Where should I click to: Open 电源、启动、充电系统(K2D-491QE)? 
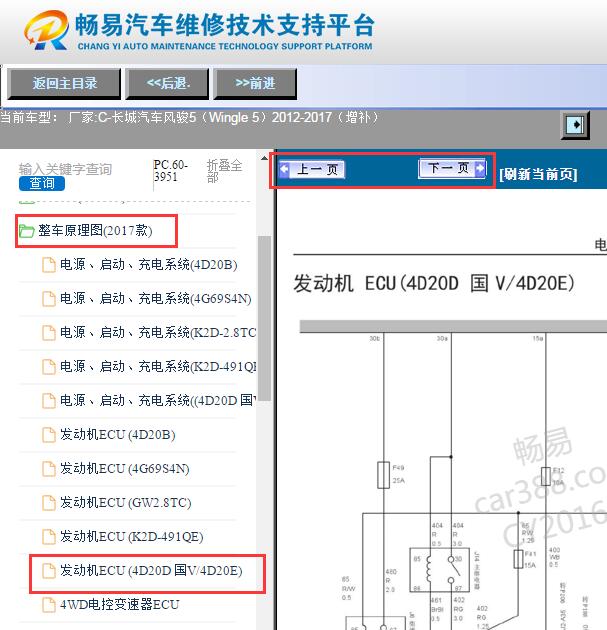158,366
